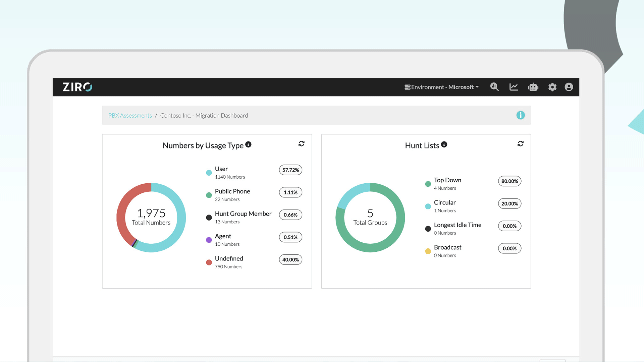Click the Public Phone legend color dot
This screenshot has width=644, height=362.
209,195
